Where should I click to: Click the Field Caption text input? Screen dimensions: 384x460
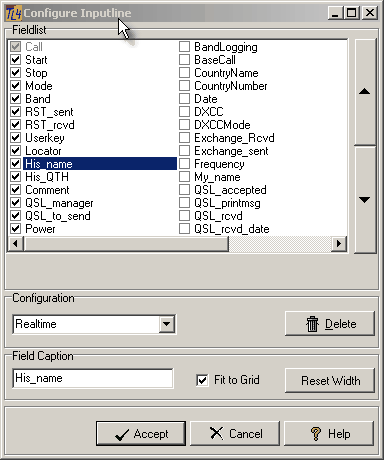pyautogui.click(x=93, y=378)
